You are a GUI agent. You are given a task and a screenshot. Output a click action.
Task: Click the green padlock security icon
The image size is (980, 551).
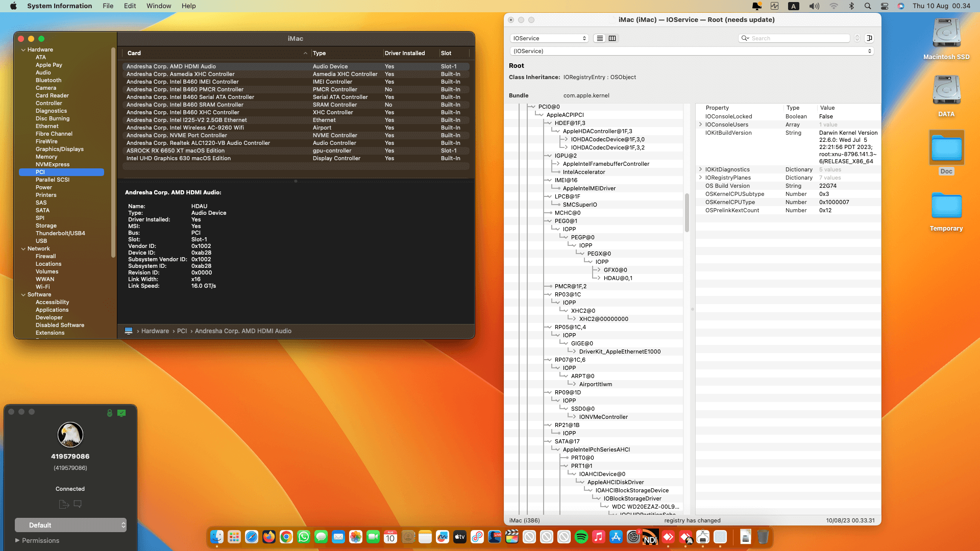tap(109, 413)
